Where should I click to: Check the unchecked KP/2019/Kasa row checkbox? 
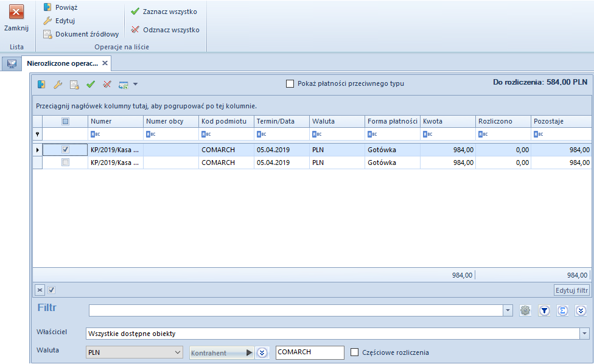pos(65,163)
